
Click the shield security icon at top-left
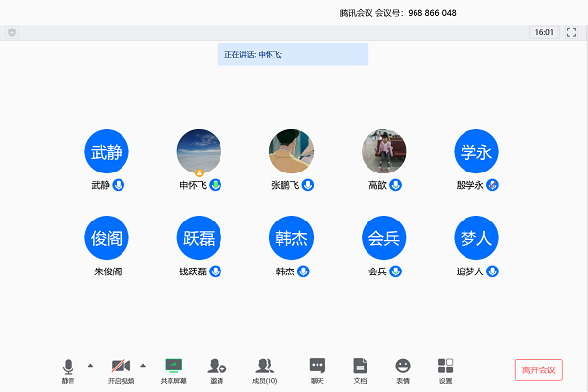pos(12,32)
